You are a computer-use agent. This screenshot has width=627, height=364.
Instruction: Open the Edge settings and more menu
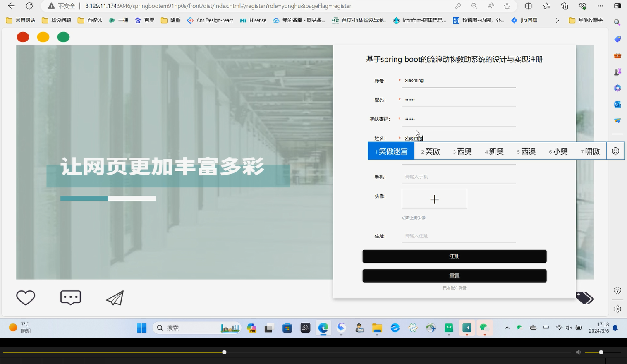click(x=601, y=6)
